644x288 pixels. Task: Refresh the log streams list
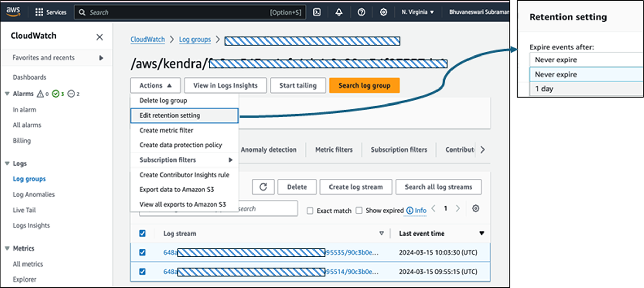[x=263, y=187]
